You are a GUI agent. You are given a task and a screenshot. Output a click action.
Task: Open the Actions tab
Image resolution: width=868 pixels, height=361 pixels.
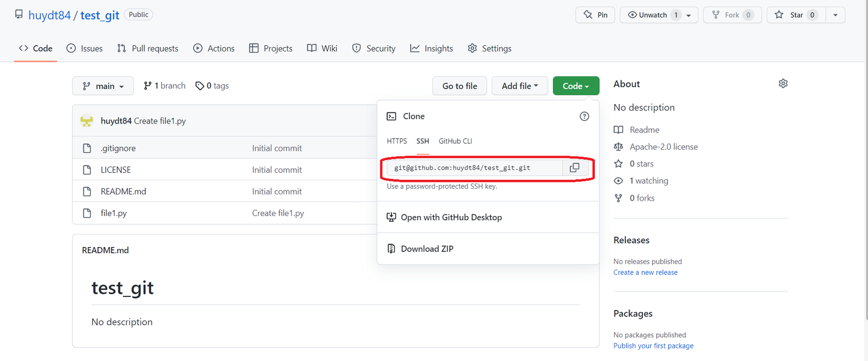pyautogui.click(x=214, y=48)
